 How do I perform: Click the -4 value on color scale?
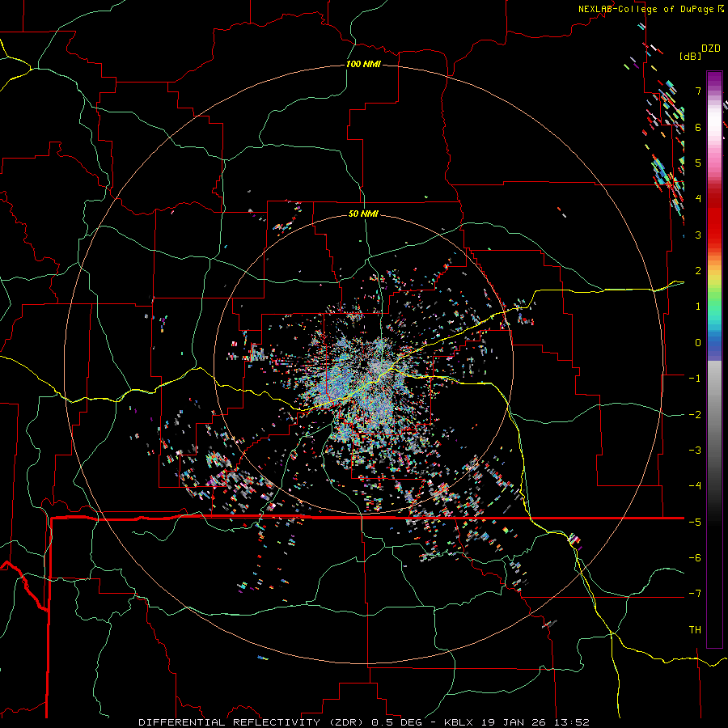click(695, 486)
